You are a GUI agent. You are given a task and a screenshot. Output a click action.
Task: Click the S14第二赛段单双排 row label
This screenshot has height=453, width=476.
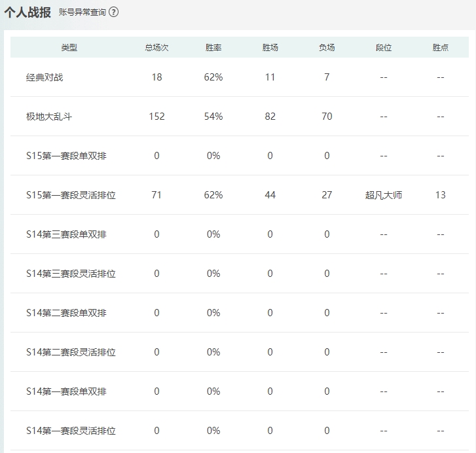(x=66, y=313)
